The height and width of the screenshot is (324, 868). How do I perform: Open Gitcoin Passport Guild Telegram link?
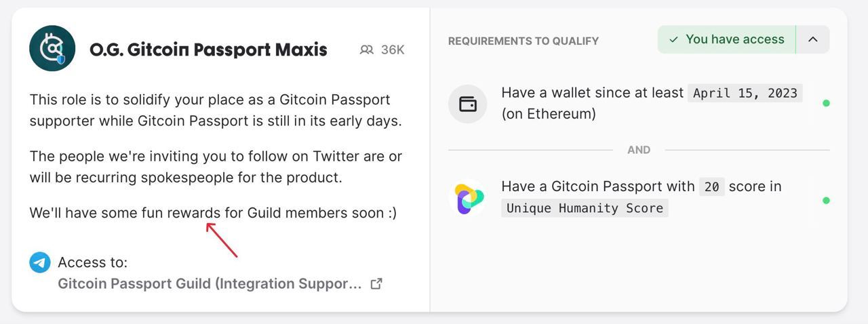(x=210, y=284)
